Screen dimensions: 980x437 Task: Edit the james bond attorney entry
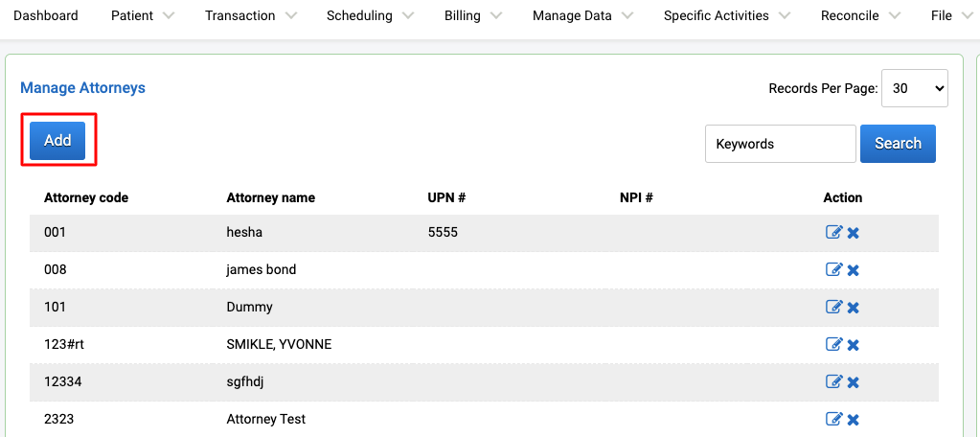click(x=833, y=269)
